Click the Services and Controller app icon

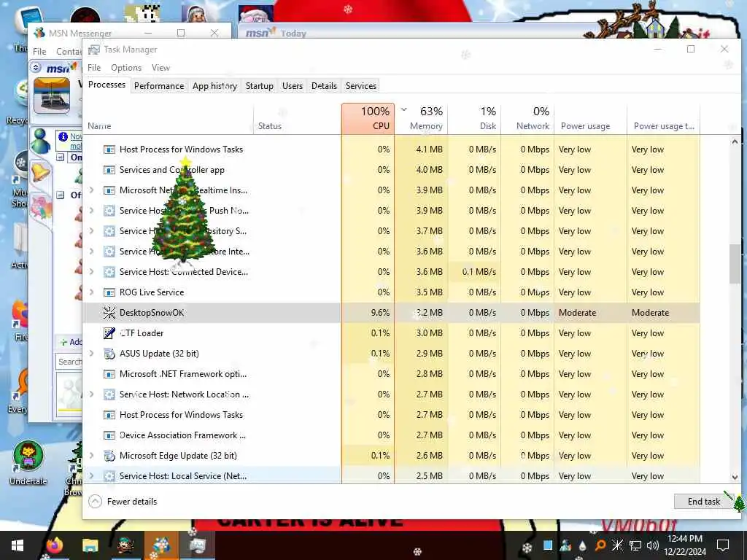point(109,170)
